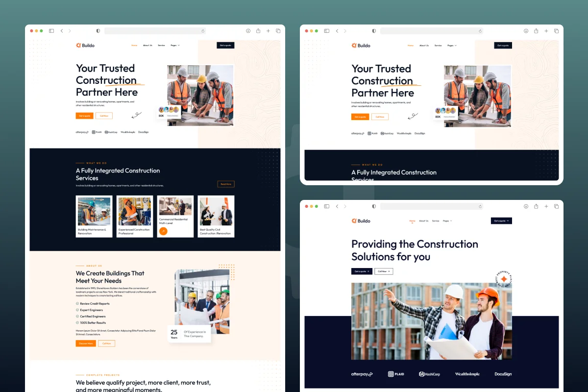Click the orange arrow icon on Commercial Residential card
The height and width of the screenshot is (392, 588).
[x=163, y=231]
